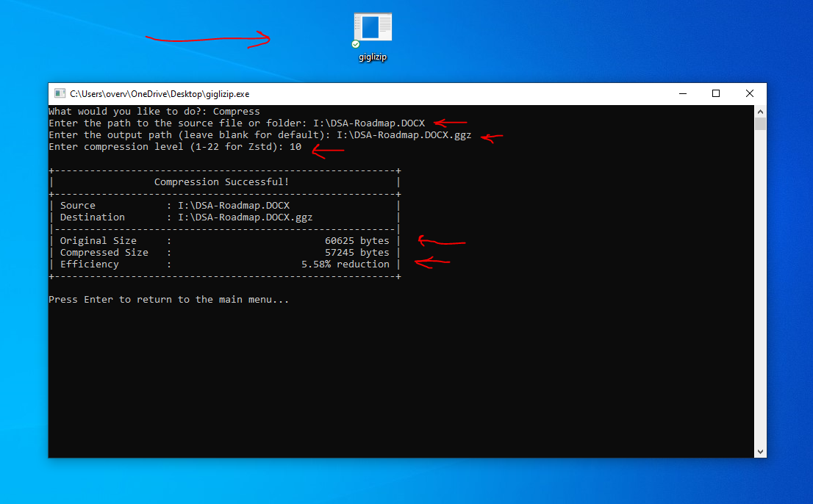Click the '5.58% reduction' value
Viewport: 813px width, 504px height.
(x=345, y=264)
